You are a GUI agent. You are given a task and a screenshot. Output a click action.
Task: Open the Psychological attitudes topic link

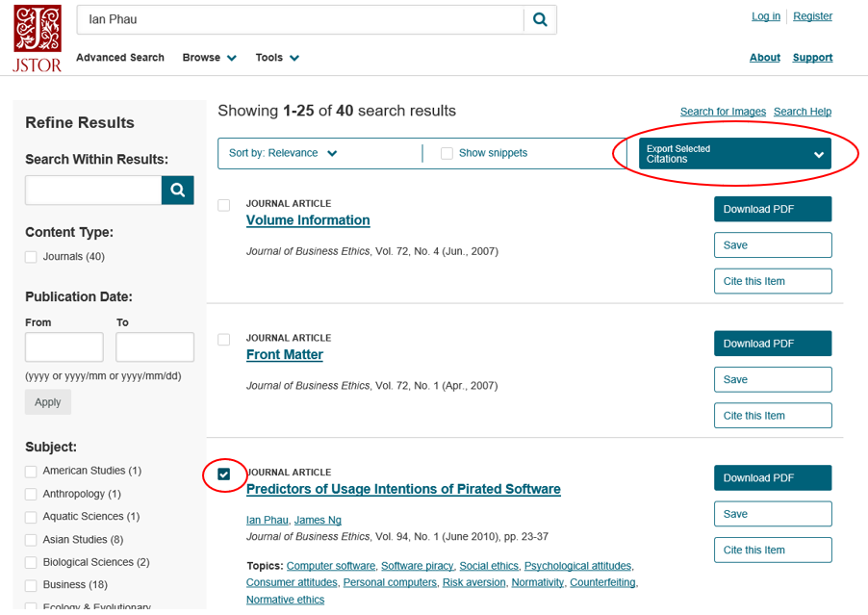[577, 566]
